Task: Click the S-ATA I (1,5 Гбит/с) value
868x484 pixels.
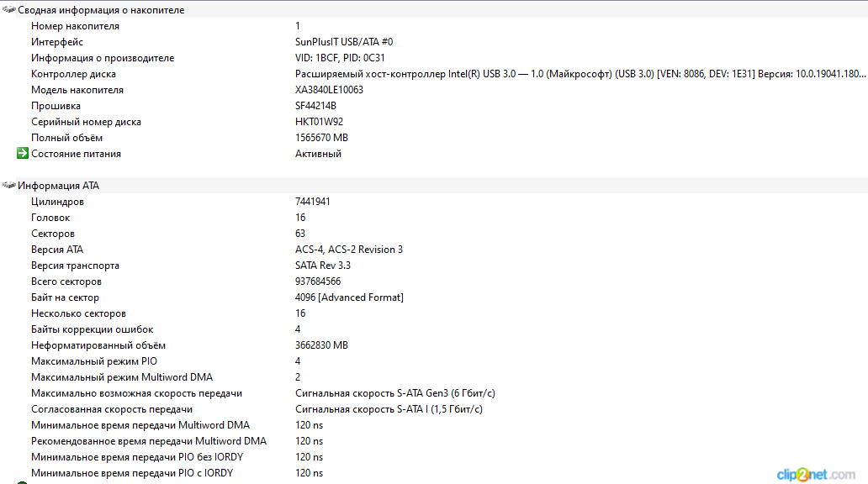Action: pyautogui.click(x=389, y=409)
